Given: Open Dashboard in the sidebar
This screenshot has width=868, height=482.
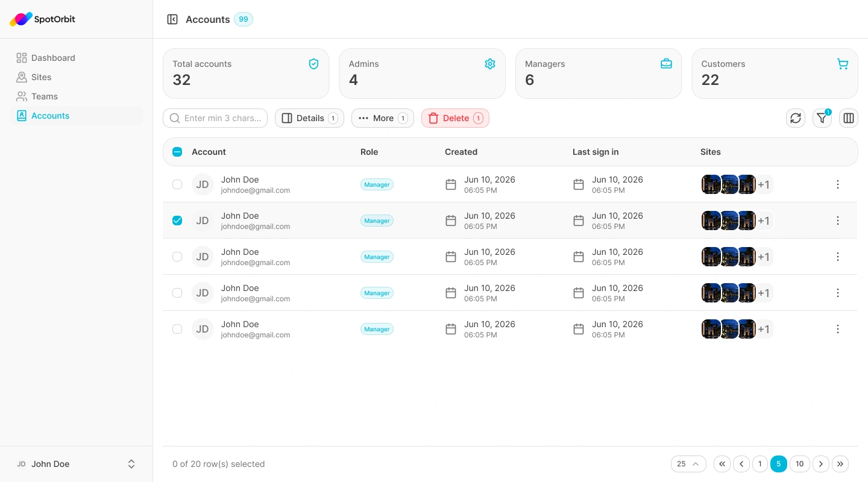Looking at the screenshot, I should [x=77, y=58].
